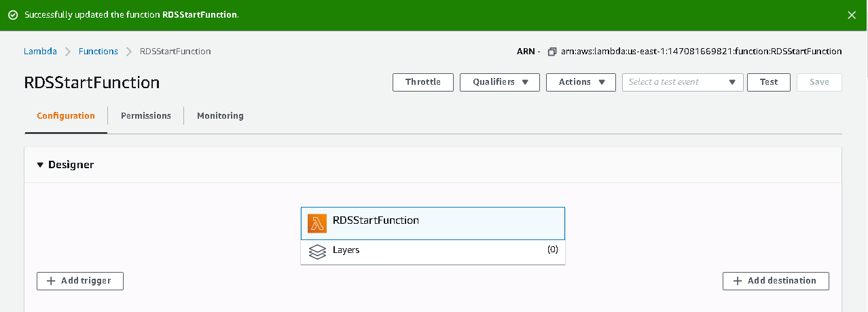868x312 pixels.
Task: Run the function with Test button
Action: 768,82
